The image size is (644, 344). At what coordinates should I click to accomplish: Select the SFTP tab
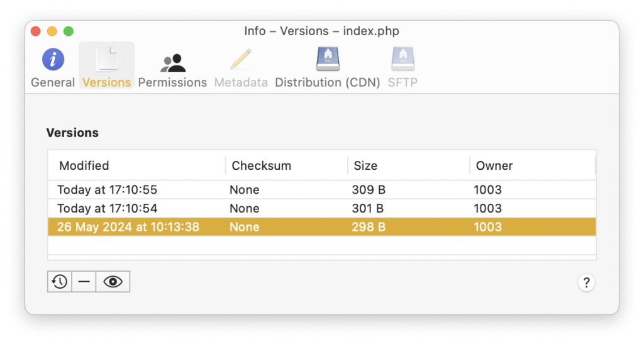tap(402, 67)
